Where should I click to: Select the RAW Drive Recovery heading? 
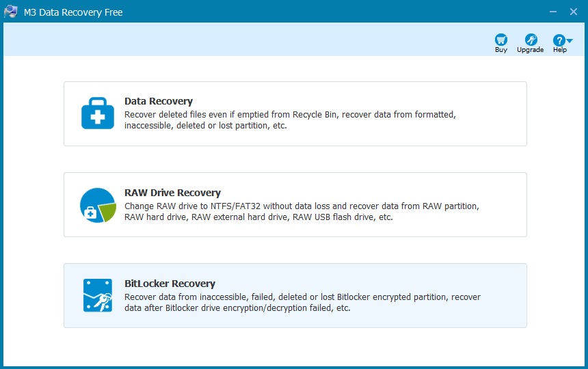(172, 193)
